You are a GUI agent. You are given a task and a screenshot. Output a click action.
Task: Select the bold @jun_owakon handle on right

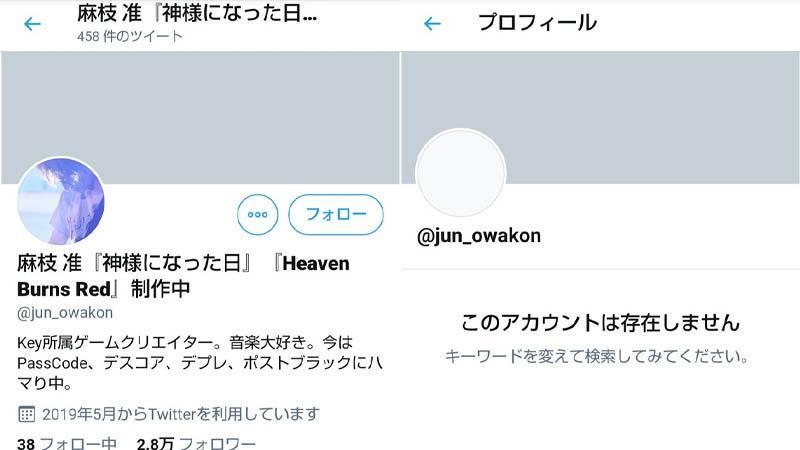coord(479,236)
